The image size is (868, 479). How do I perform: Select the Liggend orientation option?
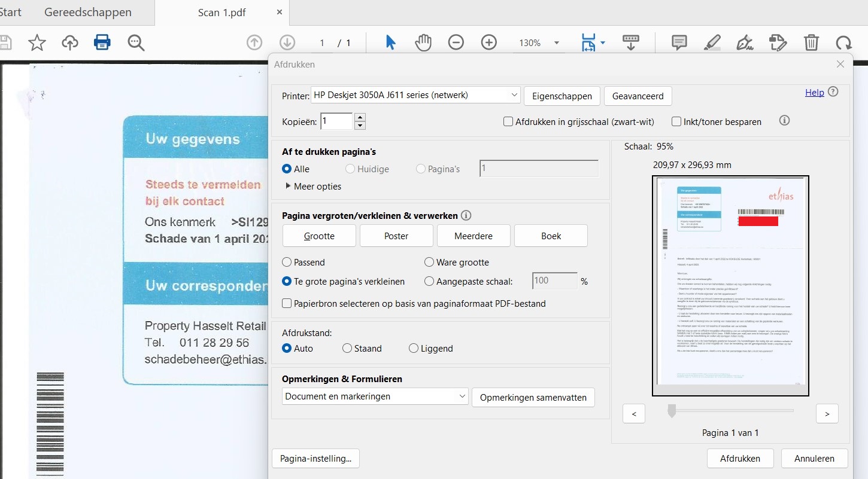[x=414, y=348]
